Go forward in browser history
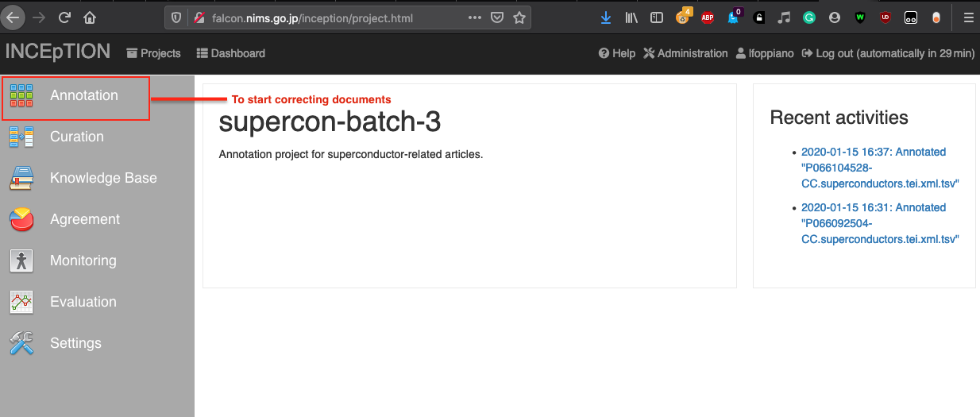 click(x=39, y=17)
